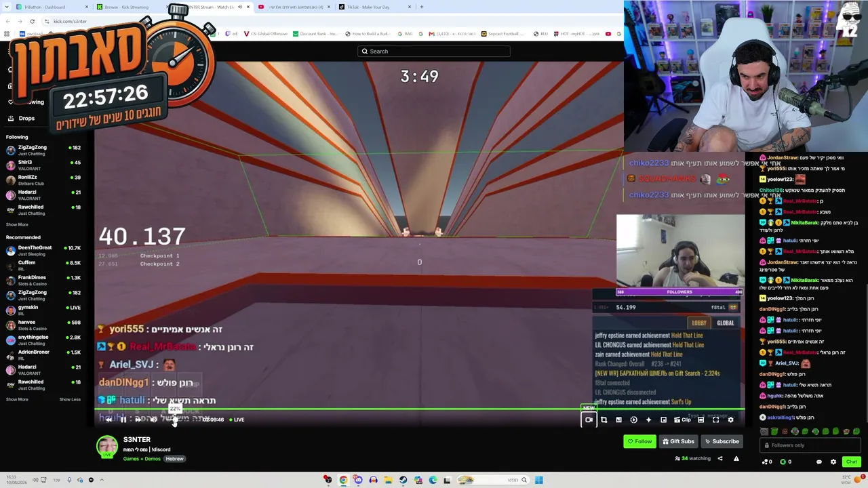The width and height of the screenshot is (868, 488).
Task: Click the sparkle icon in player controls
Action: 648,420
